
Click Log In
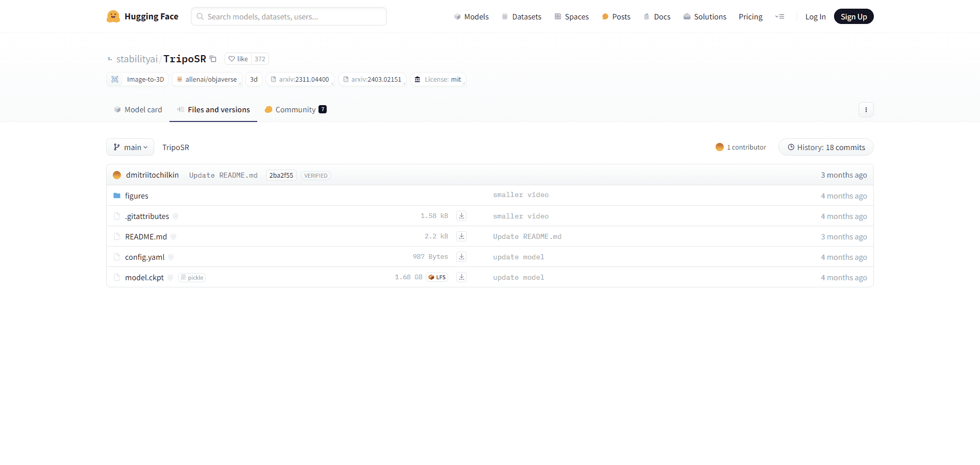pyautogui.click(x=815, y=16)
